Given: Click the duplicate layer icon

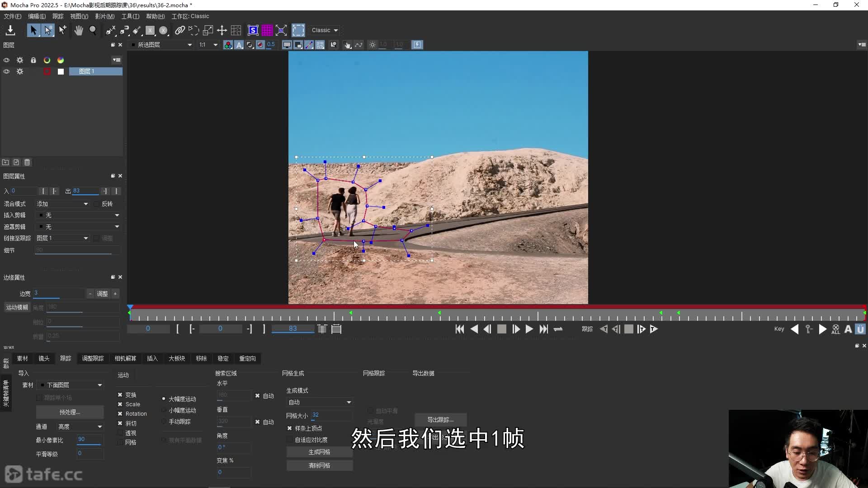Looking at the screenshot, I should (16, 162).
